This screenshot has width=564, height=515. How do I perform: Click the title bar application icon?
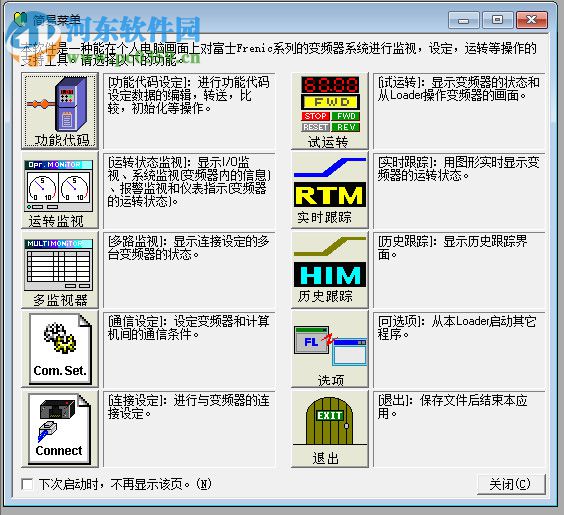pyautogui.click(x=21, y=19)
